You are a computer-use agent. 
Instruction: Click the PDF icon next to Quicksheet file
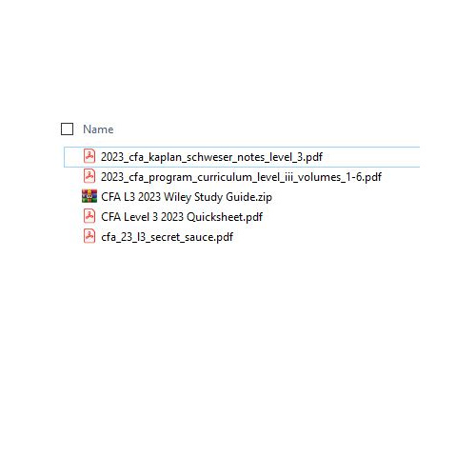[89, 216]
